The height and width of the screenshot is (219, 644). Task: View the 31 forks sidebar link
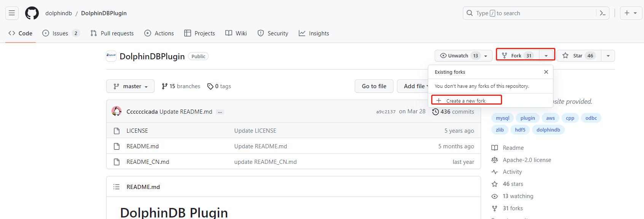pyautogui.click(x=507, y=208)
